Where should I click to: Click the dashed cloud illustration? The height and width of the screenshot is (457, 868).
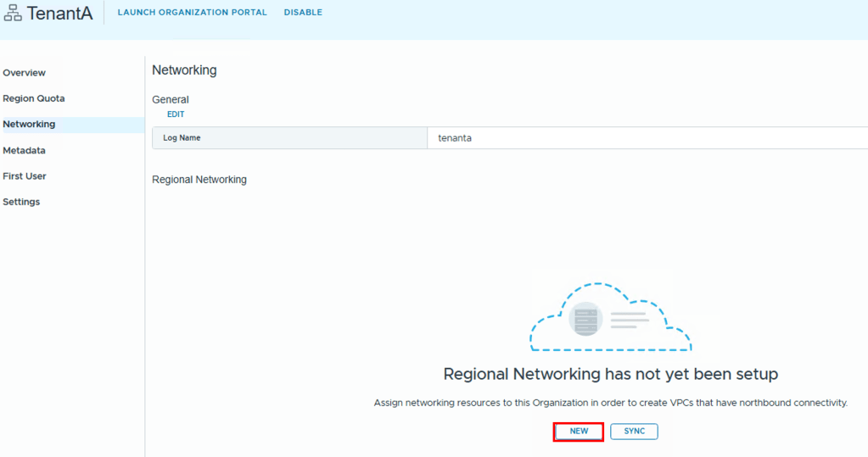tap(610, 319)
